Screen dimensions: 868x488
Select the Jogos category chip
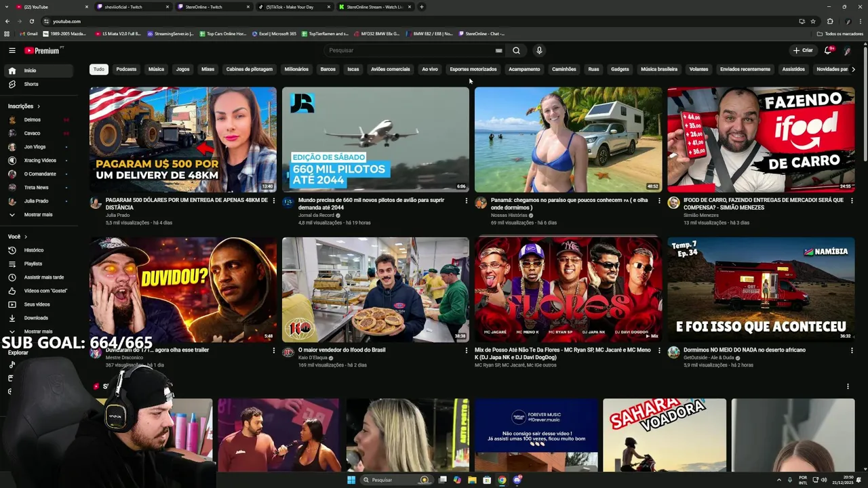(x=182, y=69)
